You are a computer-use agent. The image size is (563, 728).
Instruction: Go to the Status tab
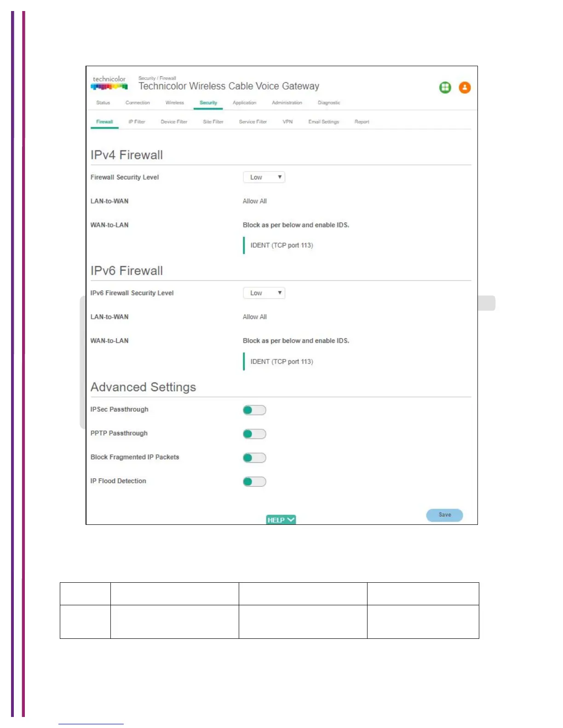click(103, 103)
